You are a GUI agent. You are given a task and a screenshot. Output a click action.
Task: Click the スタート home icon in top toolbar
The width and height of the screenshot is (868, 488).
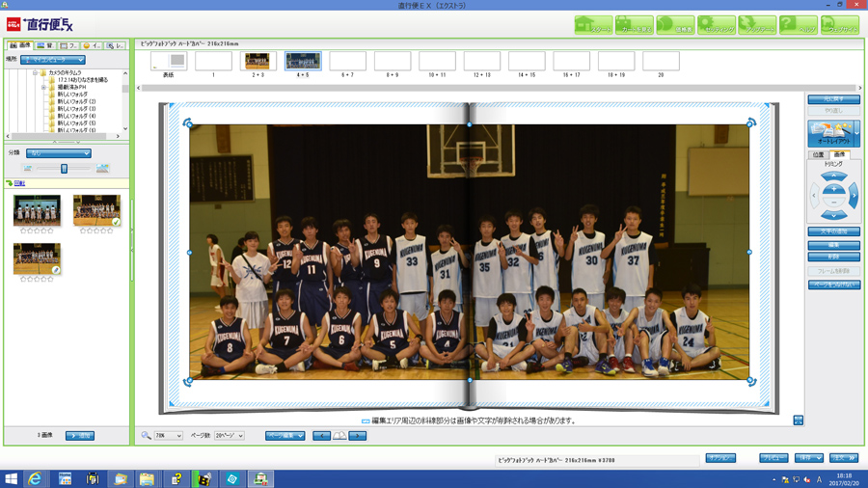click(x=592, y=25)
